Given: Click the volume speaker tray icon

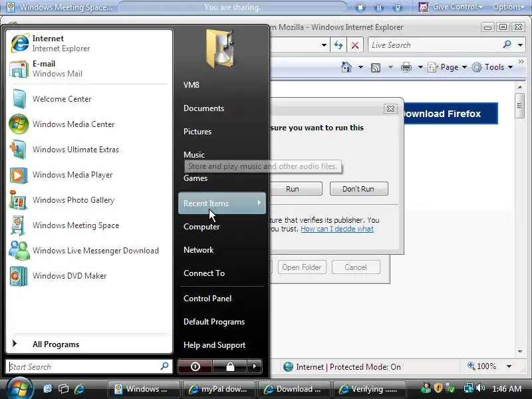Looking at the screenshot, I should pos(480,388).
